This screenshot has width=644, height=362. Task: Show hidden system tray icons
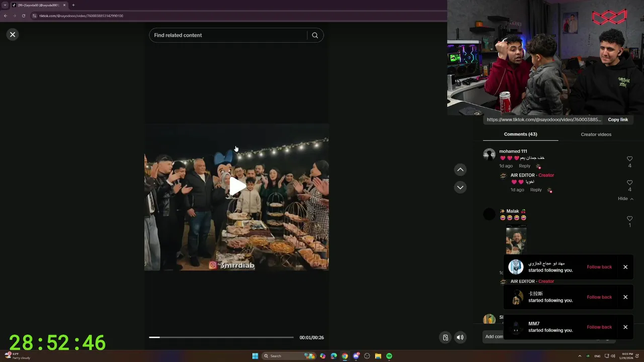(x=580, y=356)
